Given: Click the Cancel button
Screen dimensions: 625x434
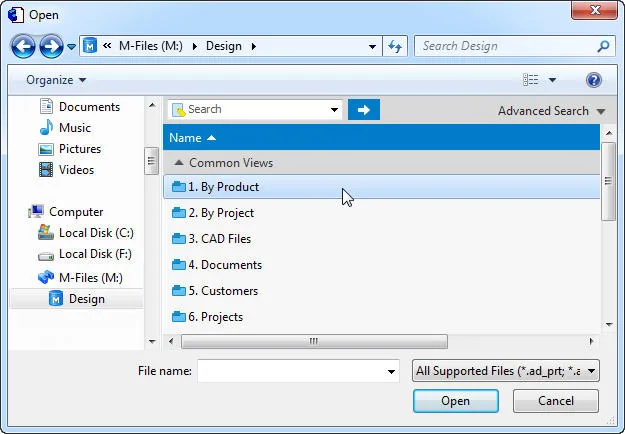Looking at the screenshot, I should click(x=556, y=401).
